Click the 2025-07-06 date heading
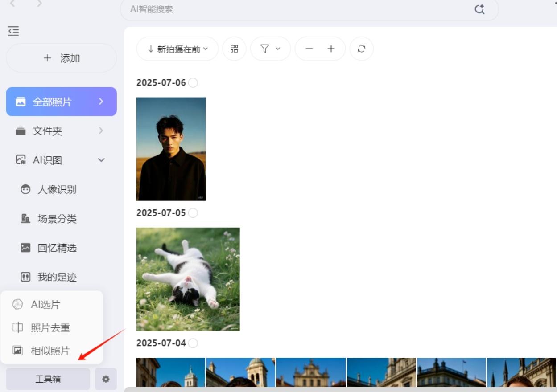This screenshot has width=557, height=392. click(161, 82)
